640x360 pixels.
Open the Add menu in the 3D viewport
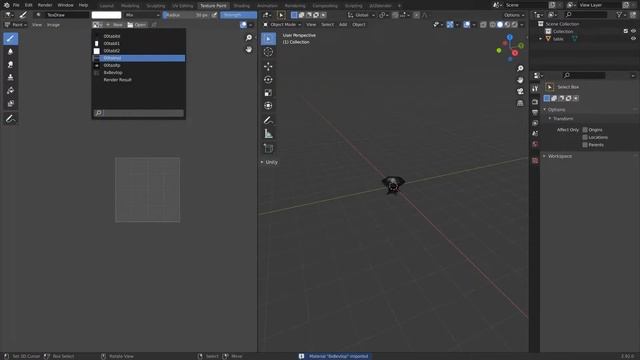tap(343, 25)
